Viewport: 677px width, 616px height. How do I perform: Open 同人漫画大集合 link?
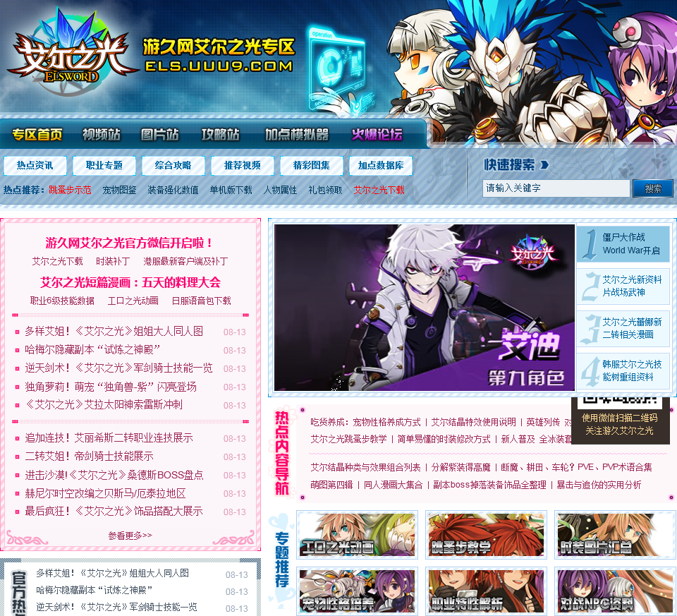[x=393, y=485]
